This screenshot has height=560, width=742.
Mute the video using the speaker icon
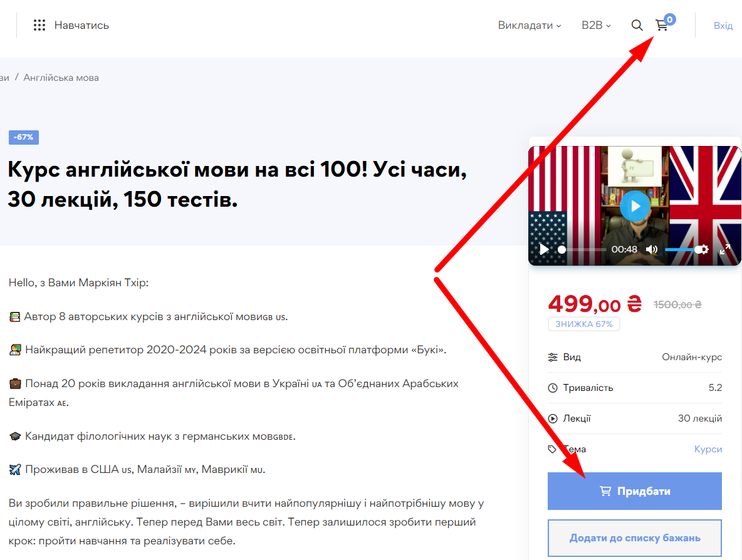click(652, 249)
